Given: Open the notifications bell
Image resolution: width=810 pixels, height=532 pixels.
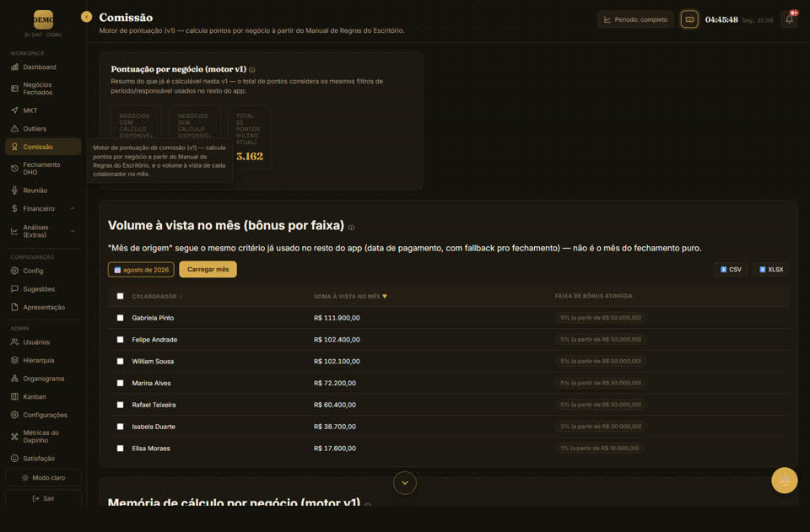Looking at the screenshot, I should click(x=790, y=19).
